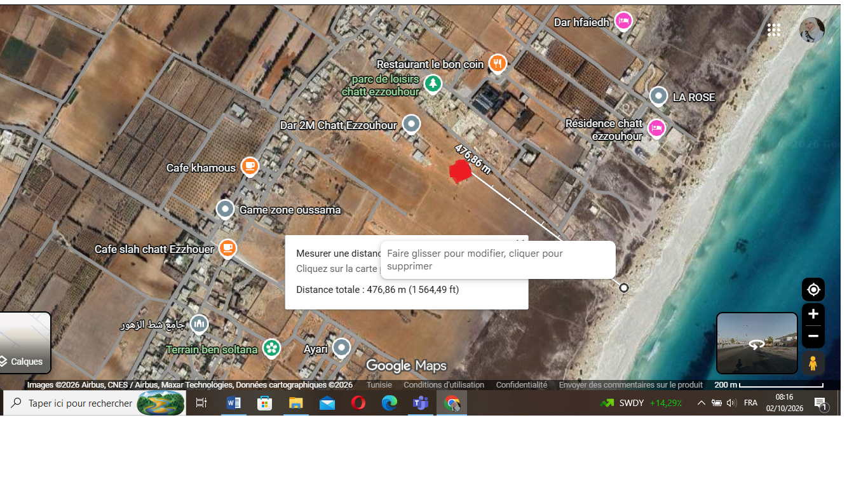Open the Tunisie footer link
The image size is (868, 488).
379,385
